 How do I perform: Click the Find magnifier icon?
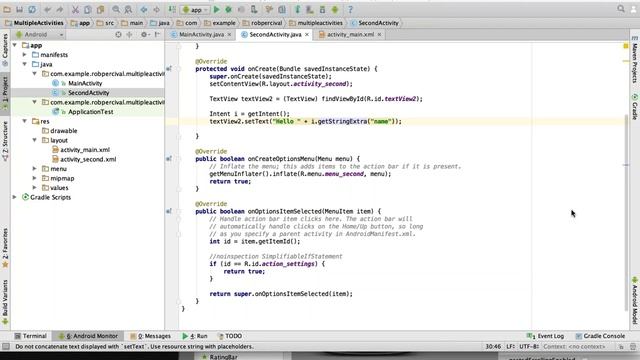[x=116, y=9]
